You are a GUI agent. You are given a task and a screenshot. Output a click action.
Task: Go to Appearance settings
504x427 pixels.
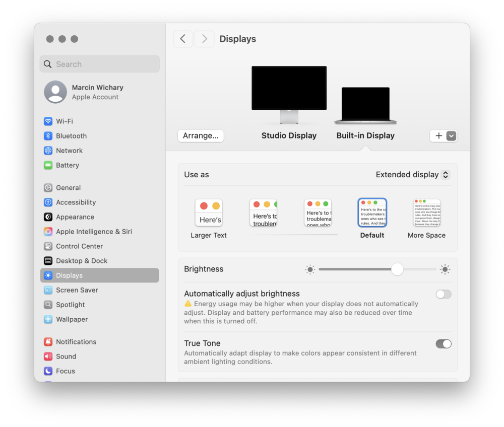pyautogui.click(x=100, y=217)
